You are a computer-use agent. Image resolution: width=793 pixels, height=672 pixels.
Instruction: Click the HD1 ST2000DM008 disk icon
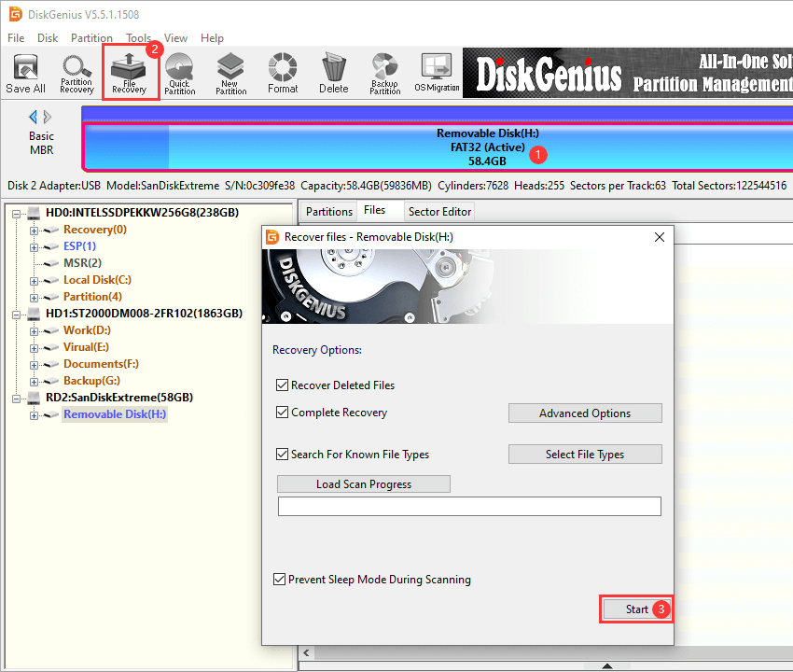[x=34, y=315]
